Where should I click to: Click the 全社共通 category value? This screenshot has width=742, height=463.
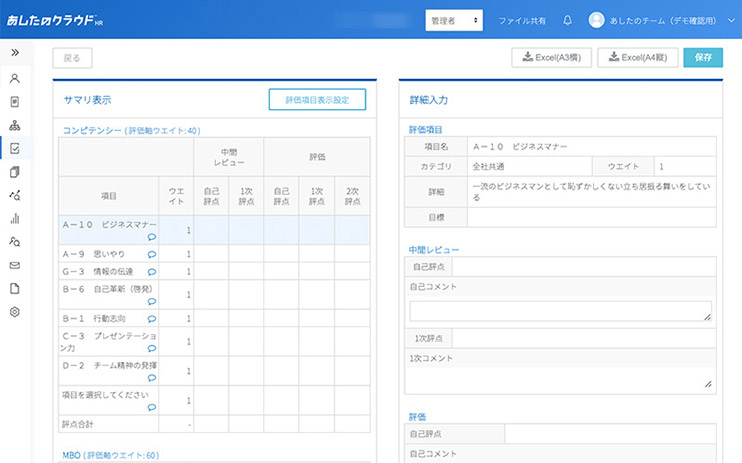click(x=488, y=167)
